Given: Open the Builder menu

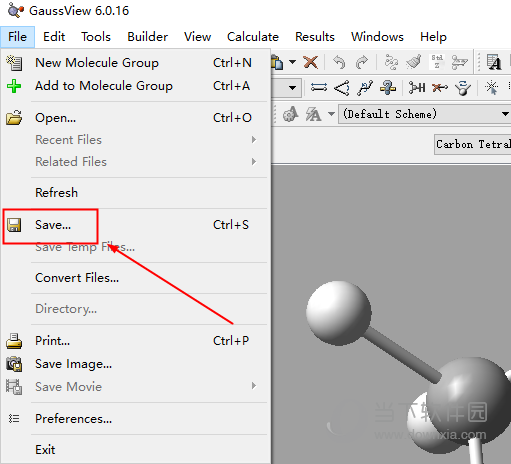Looking at the screenshot, I should [147, 37].
